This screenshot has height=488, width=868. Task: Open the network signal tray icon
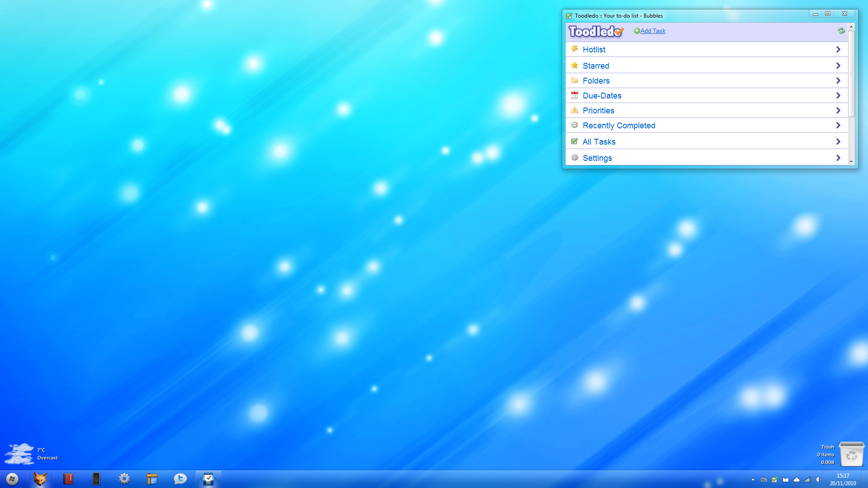807,479
